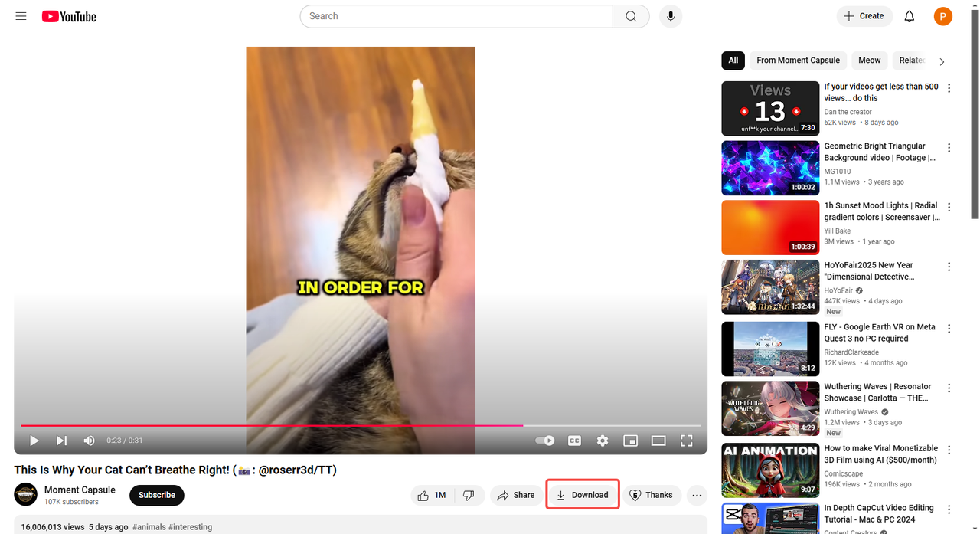Open options for In Depth CapCut video
This screenshot has width=980, height=534.
coord(949,509)
